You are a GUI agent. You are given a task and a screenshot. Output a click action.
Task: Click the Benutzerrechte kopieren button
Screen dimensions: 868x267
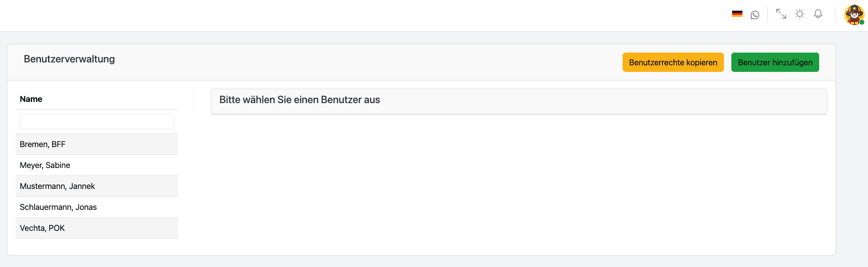(673, 62)
